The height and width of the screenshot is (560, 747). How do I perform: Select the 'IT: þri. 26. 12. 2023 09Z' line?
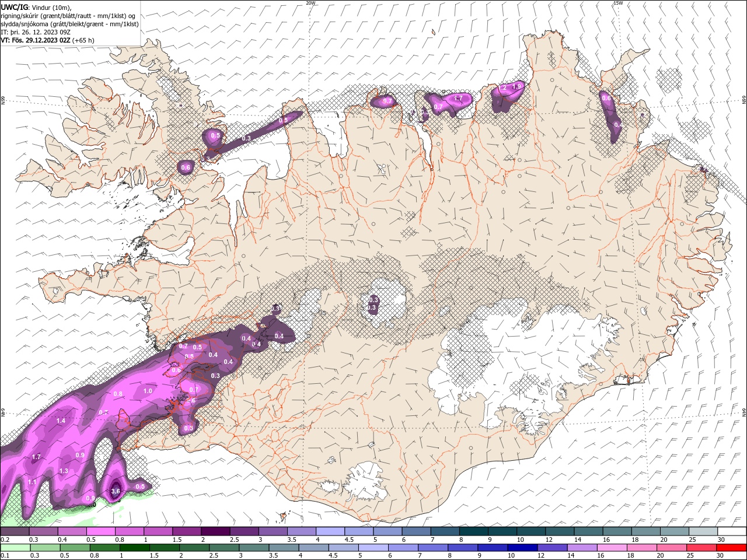click(x=36, y=32)
